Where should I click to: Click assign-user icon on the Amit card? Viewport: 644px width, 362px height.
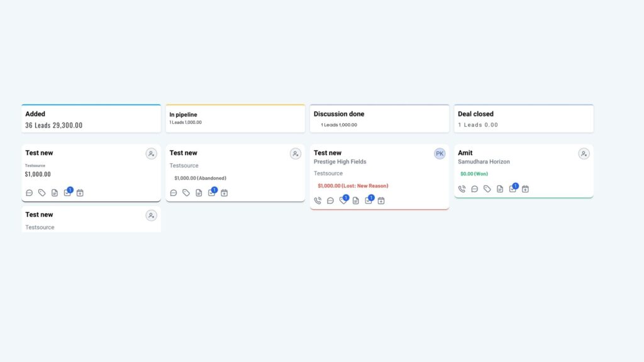pos(584,153)
